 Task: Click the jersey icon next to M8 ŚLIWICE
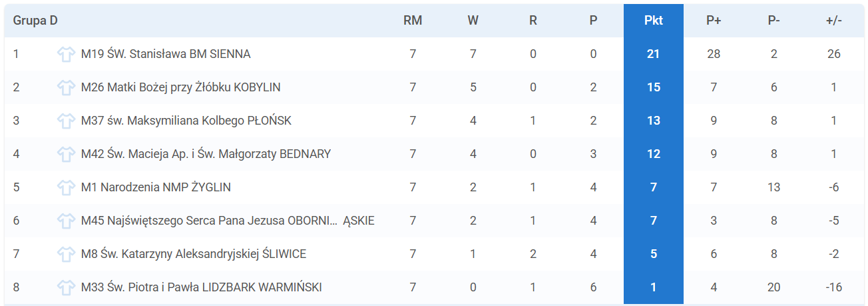click(x=66, y=254)
